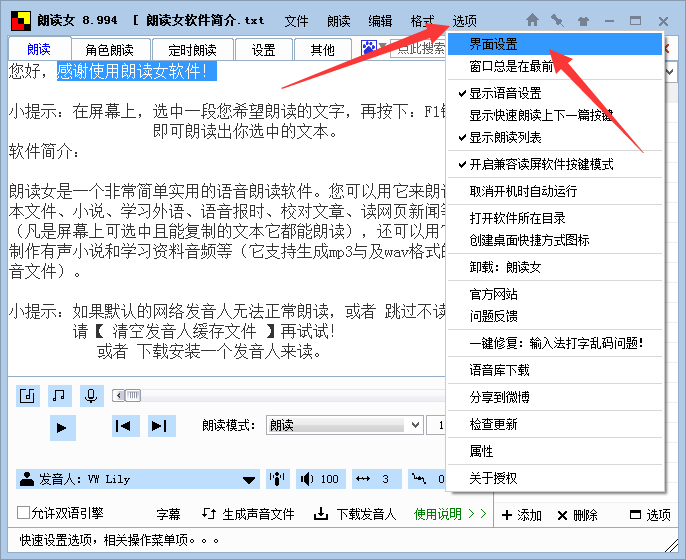Select 检查更新 menu item
This screenshot has height=560, width=686.
pos(555,424)
